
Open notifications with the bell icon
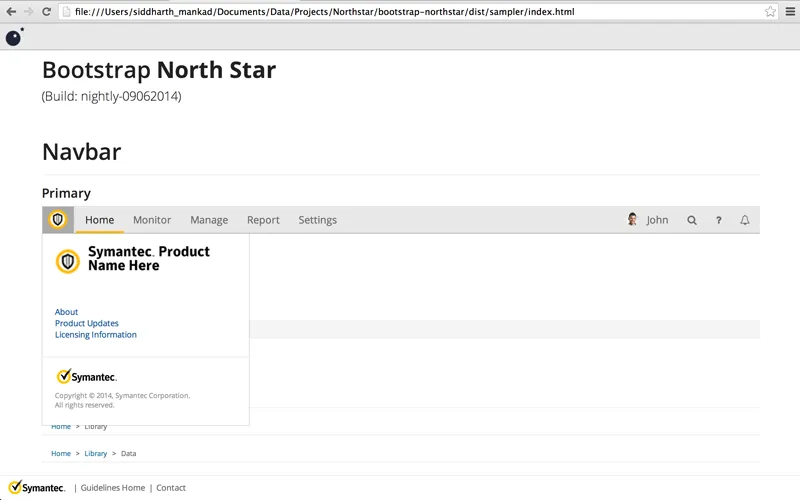(745, 220)
